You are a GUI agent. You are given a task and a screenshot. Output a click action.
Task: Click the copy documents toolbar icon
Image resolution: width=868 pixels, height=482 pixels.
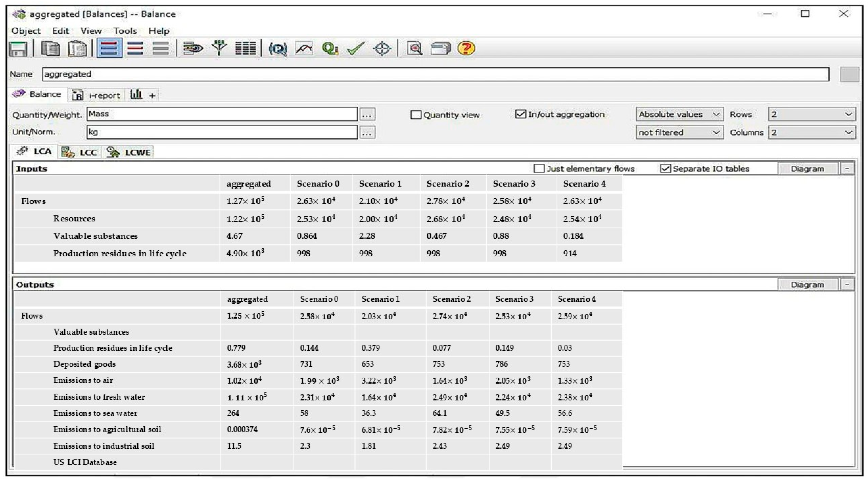click(51, 49)
